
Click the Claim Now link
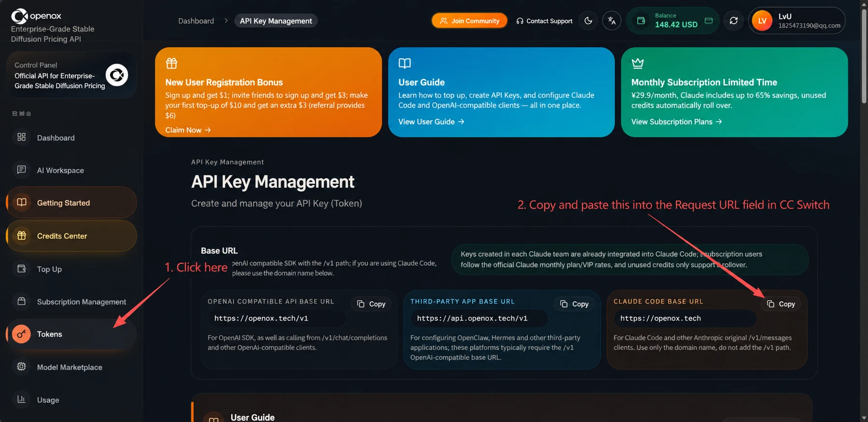[188, 130]
